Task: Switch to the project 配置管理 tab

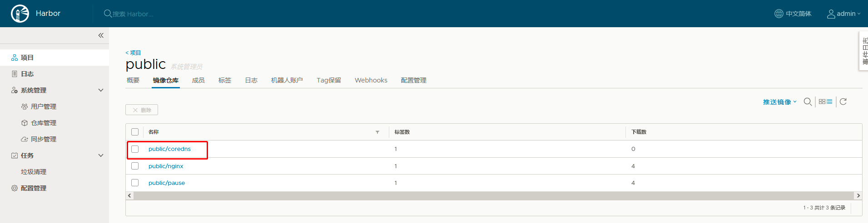Action: tap(414, 80)
